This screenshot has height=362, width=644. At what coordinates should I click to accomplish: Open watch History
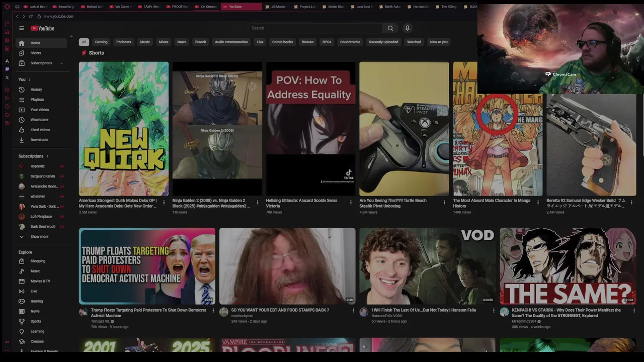click(x=41, y=89)
